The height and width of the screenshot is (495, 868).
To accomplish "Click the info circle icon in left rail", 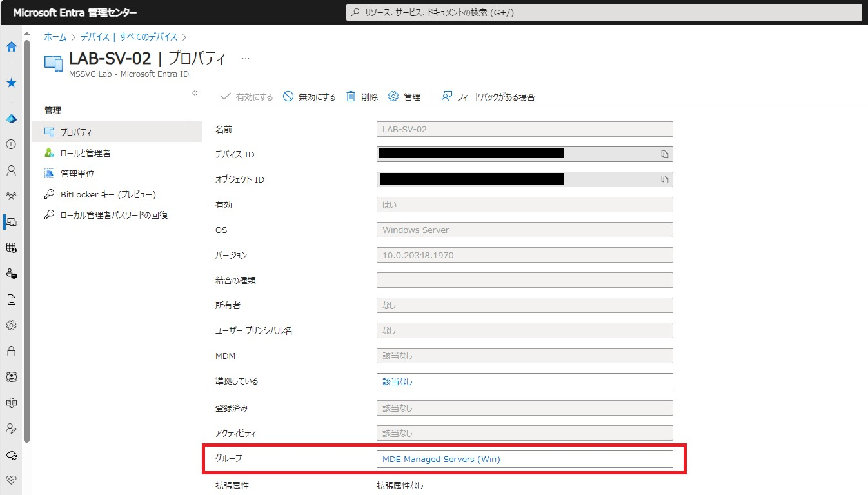I will coord(11,145).
